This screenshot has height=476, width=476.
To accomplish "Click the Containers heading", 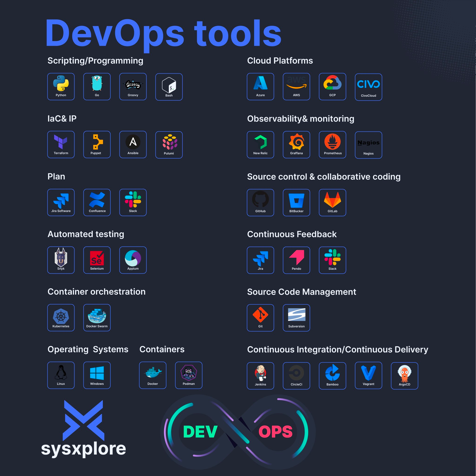I will tap(162, 349).
